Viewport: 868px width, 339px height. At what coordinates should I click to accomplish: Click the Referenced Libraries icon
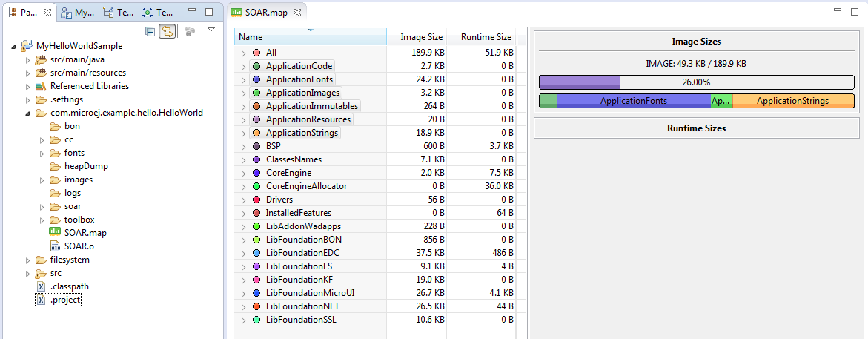(x=41, y=86)
